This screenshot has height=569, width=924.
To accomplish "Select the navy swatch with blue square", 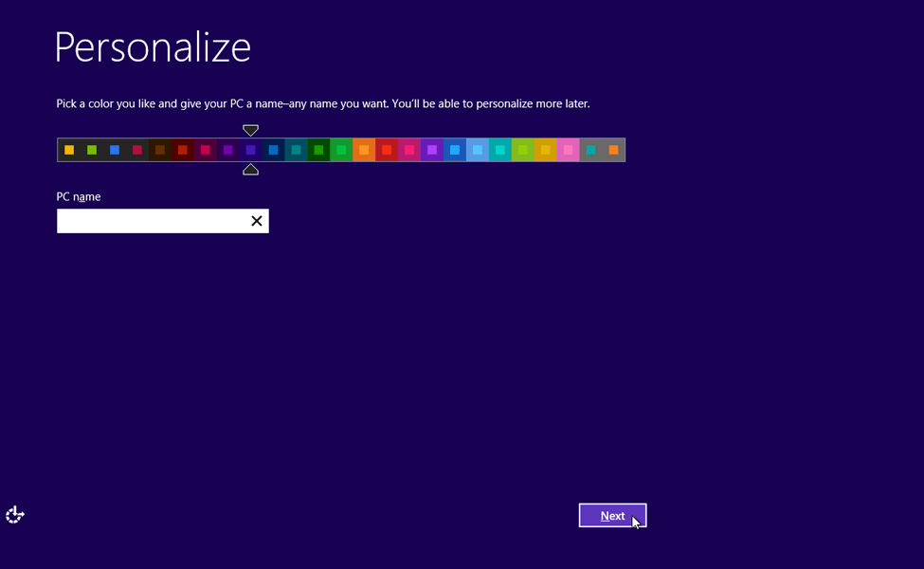I will (x=274, y=150).
